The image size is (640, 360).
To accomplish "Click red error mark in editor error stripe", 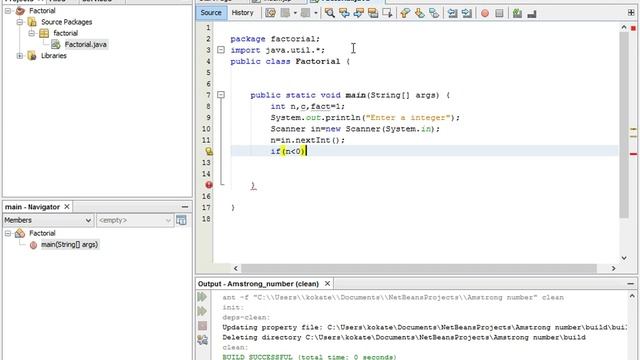I will tap(633, 154).
